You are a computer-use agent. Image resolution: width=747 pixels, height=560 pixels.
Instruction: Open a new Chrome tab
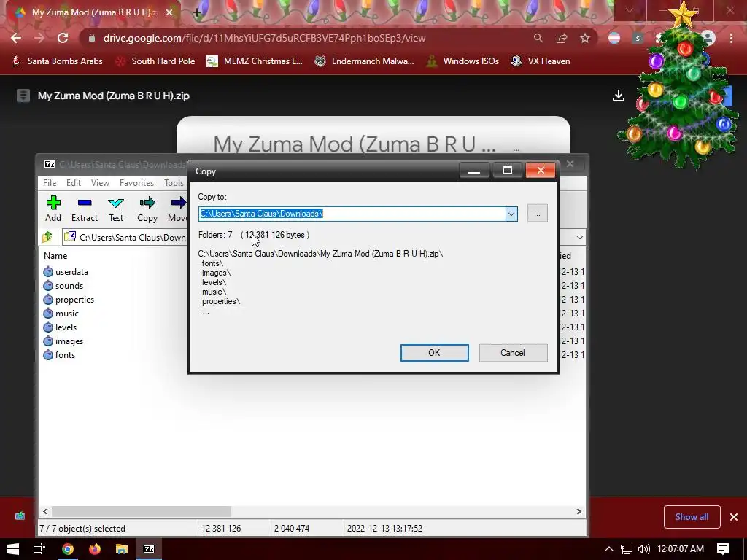point(197,12)
